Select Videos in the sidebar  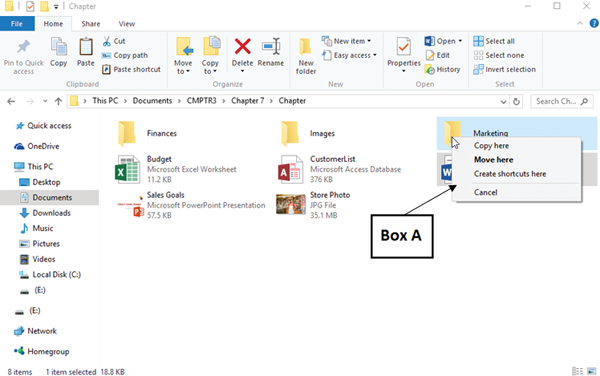[38, 259]
